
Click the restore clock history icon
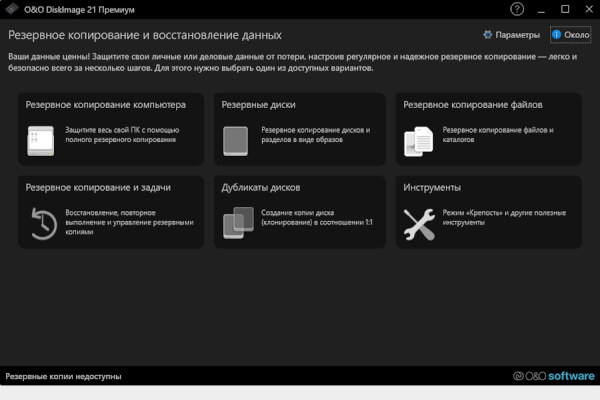[x=44, y=224]
